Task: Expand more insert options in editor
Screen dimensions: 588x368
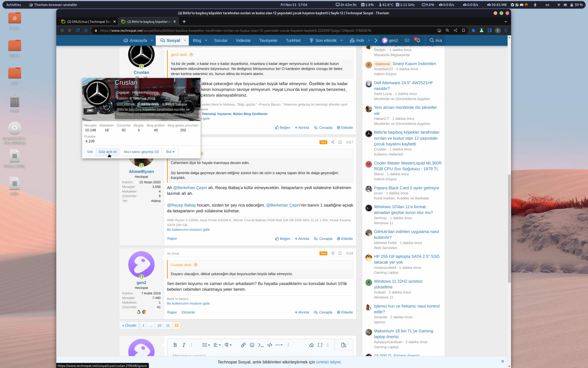Action: [x=279, y=345]
